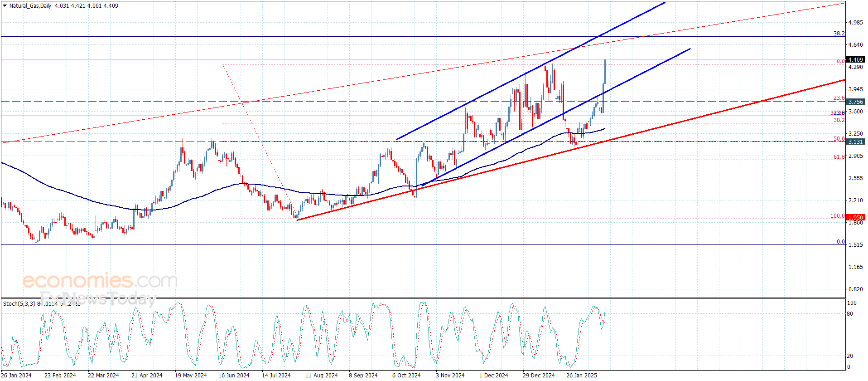The width and height of the screenshot is (868, 381).
Task: Select the Natural_Gas,Daily chart title text
Action: (x=30, y=6)
